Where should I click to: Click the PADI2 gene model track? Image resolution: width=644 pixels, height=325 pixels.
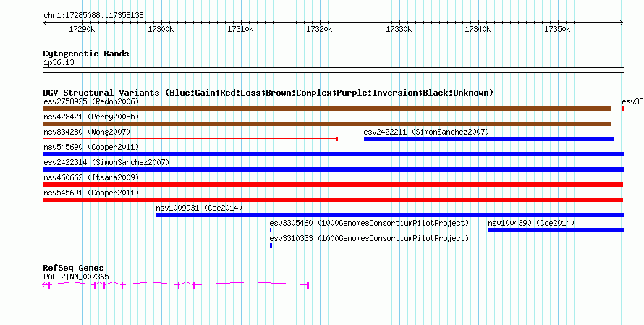(176, 284)
